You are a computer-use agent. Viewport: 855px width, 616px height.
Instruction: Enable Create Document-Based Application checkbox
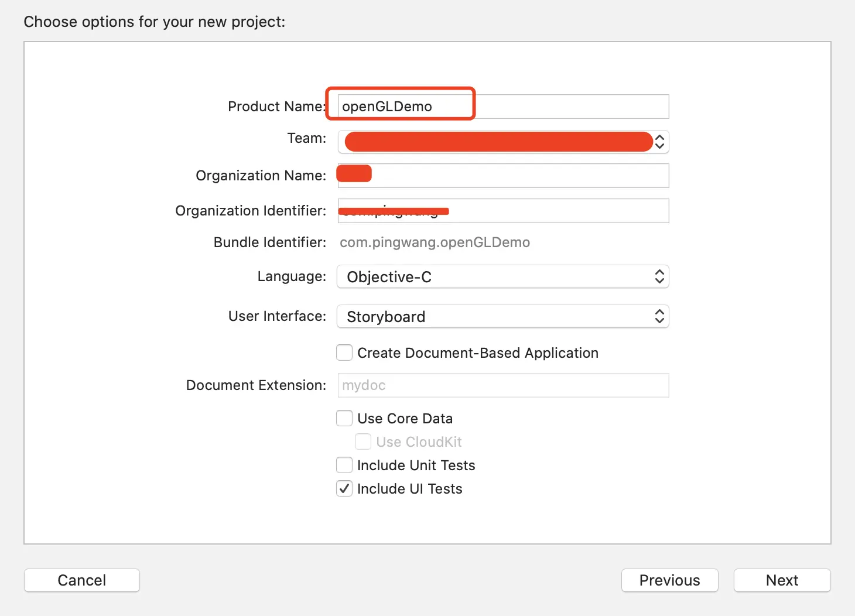click(344, 353)
